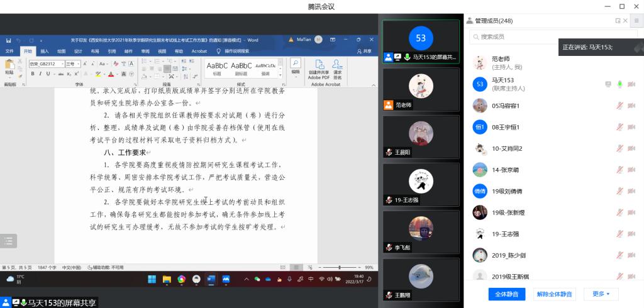644x308 pixels.
Task: Switch to the 插入 ribbon tab
Action: pyautogui.click(x=45, y=51)
